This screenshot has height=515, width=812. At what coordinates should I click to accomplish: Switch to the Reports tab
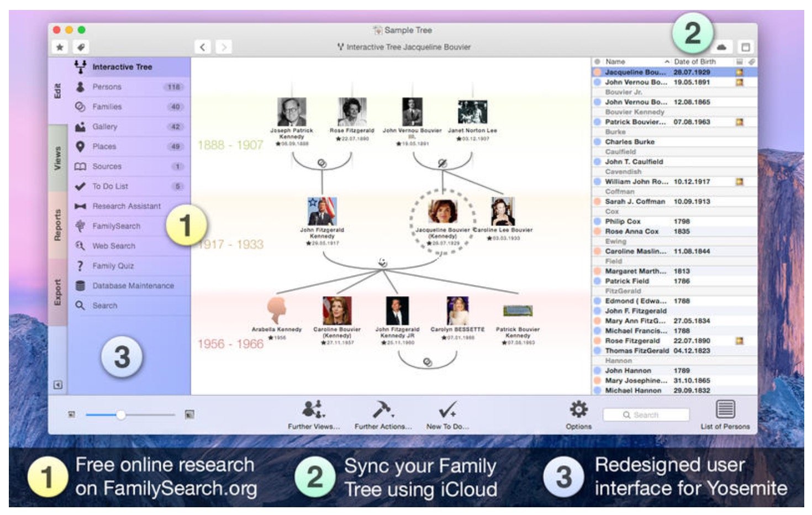pyautogui.click(x=57, y=225)
